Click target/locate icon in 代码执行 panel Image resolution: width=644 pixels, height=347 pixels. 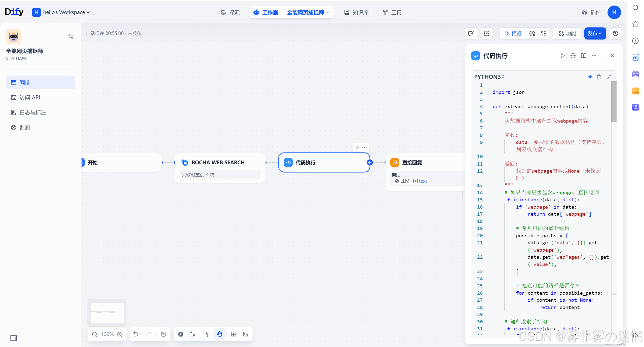(x=573, y=56)
